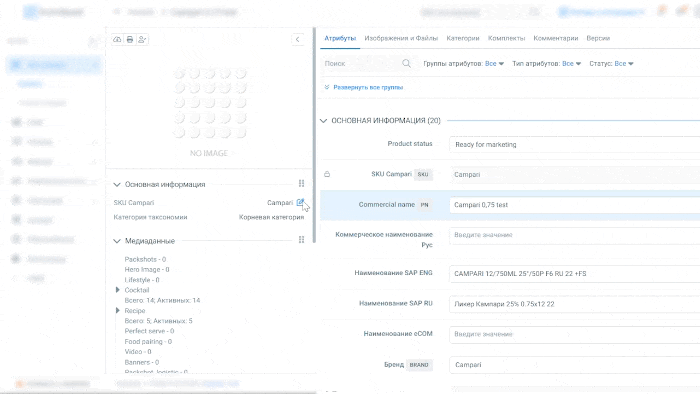Image resolution: width=700 pixels, height=394 pixels.
Task: Click the Наименование SAP RU input field
Action: tap(575, 304)
